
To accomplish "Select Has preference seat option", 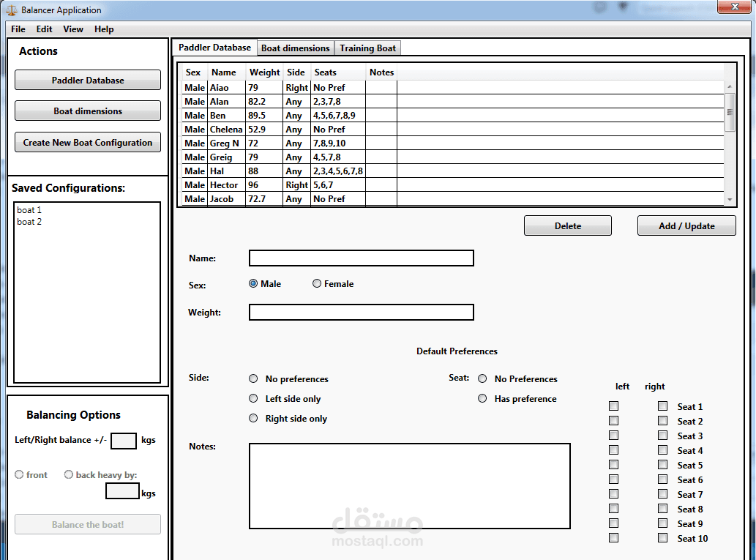I will [482, 399].
